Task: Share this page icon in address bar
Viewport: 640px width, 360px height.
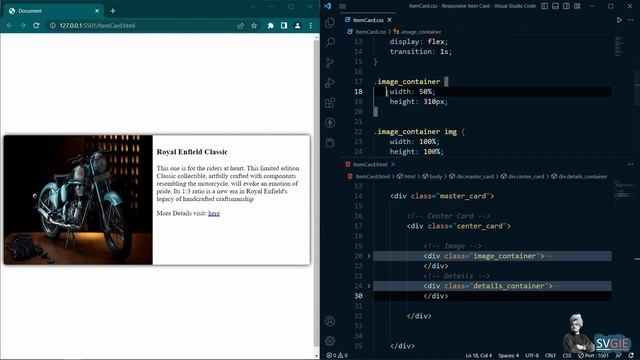Action: pos(240,25)
